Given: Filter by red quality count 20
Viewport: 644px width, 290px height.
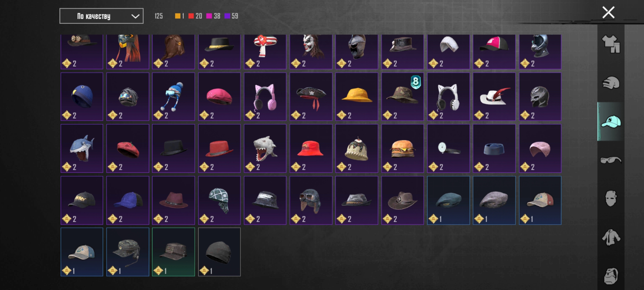Looking at the screenshot, I should [x=195, y=16].
